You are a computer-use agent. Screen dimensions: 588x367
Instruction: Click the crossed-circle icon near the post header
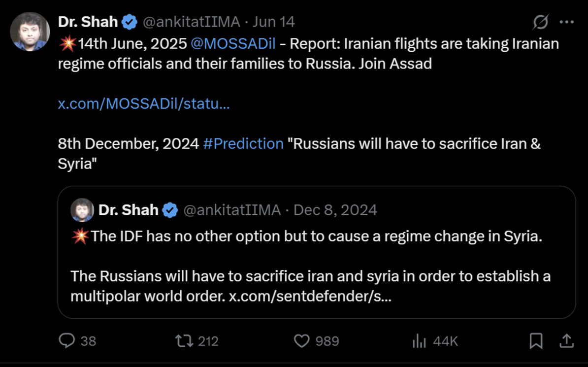pos(540,22)
